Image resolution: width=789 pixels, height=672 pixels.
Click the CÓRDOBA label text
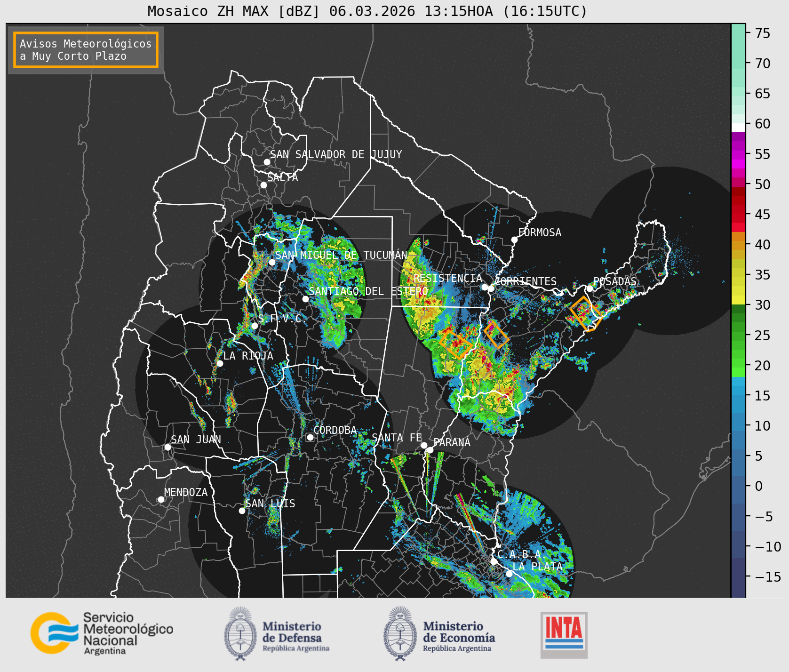pyautogui.click(x=335, y=430)
